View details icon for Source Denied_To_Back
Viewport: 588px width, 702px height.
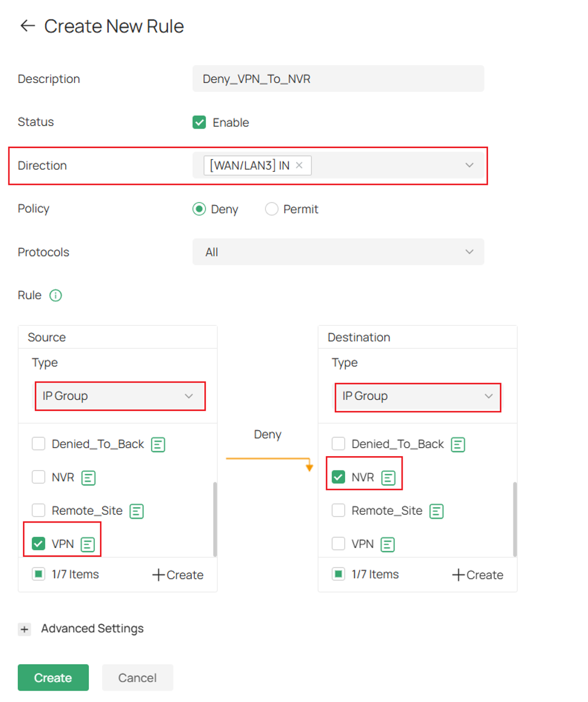pos(158,444)
